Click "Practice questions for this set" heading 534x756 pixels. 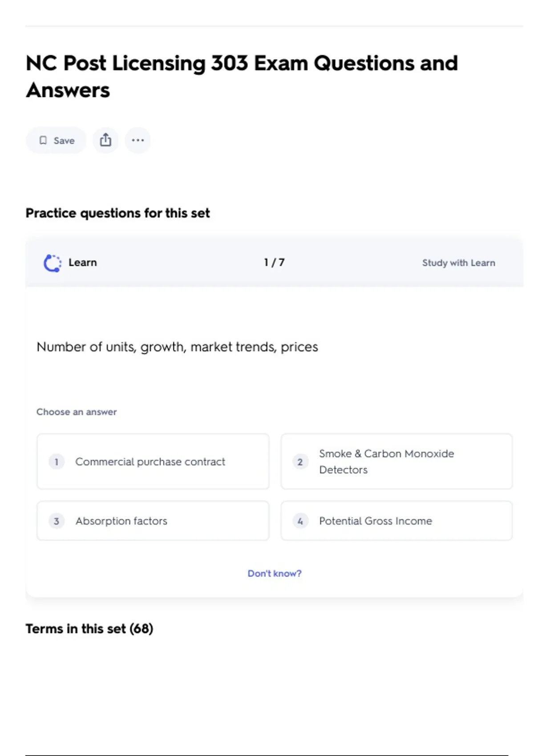[117, 213]
